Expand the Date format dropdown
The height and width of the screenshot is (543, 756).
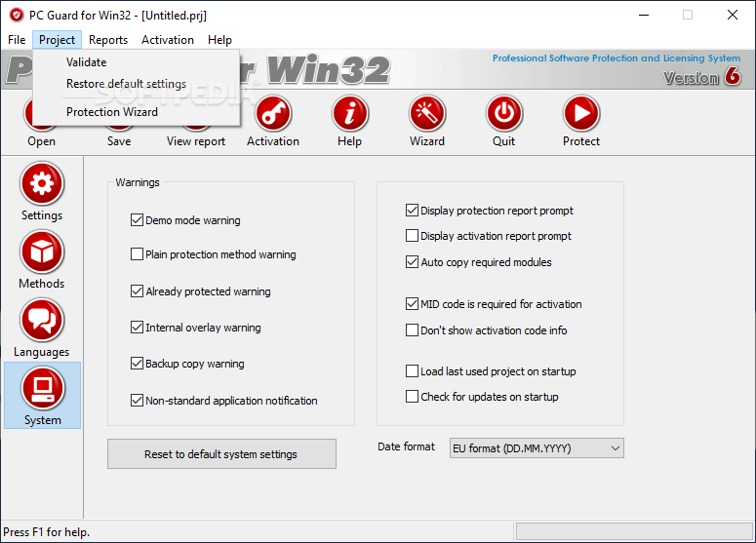pos(537,448)
